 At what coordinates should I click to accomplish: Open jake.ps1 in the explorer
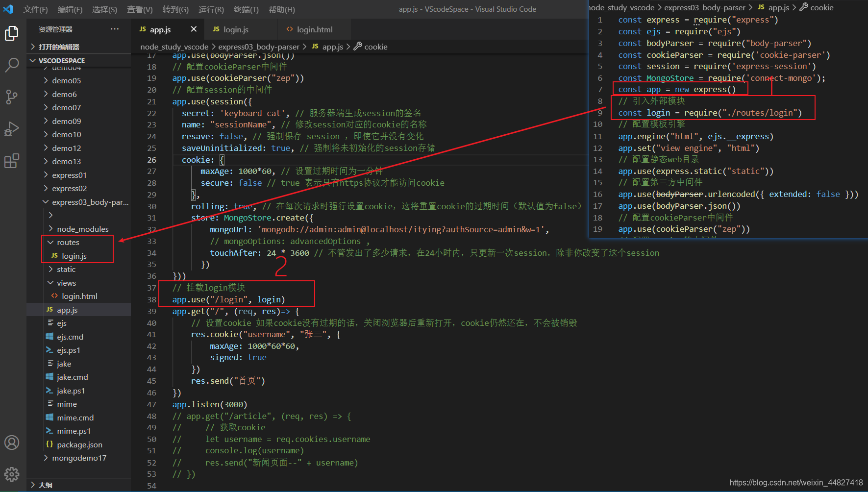(78, 391)
